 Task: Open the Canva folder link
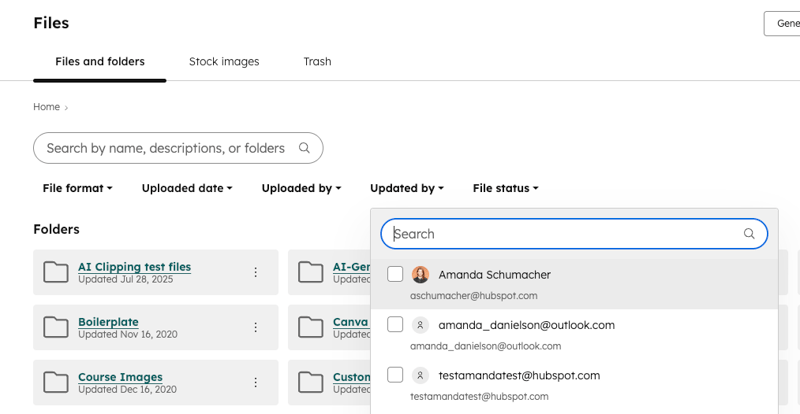(x=351, y=322)
